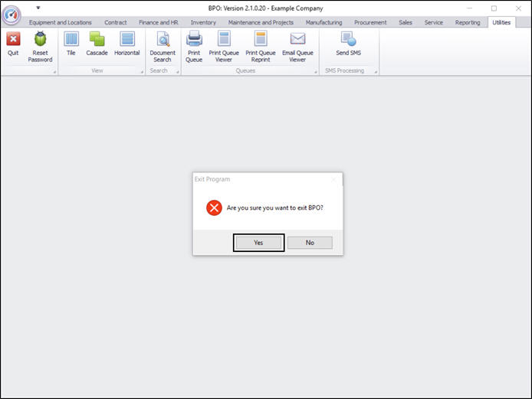Open the Service tab
This screenshot has height=399, width=532.
pos(434,22)
